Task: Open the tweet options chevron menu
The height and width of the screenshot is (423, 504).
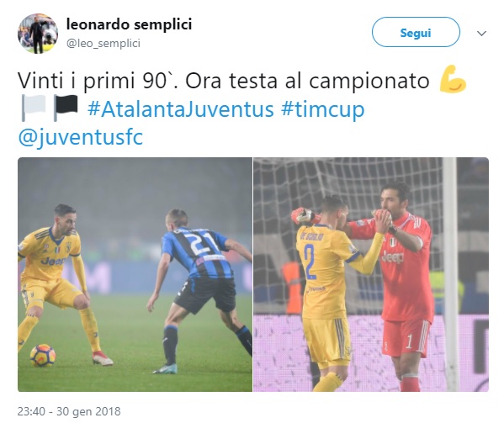Action: (481, 33)
